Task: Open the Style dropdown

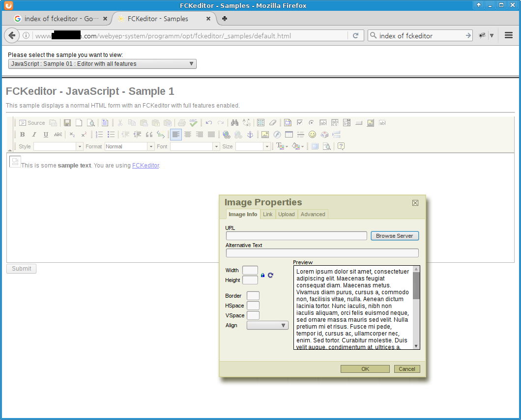Action: tap(58, 146)
